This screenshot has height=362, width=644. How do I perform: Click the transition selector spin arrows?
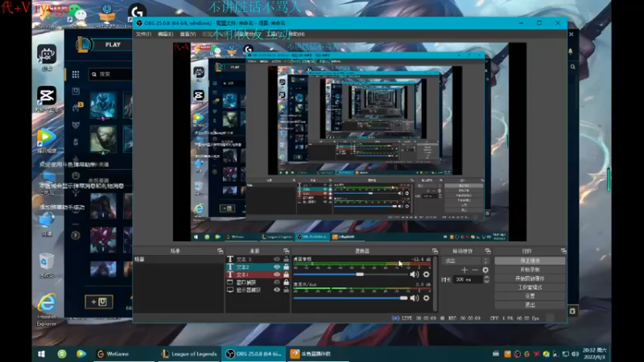[x=486, y=261]
